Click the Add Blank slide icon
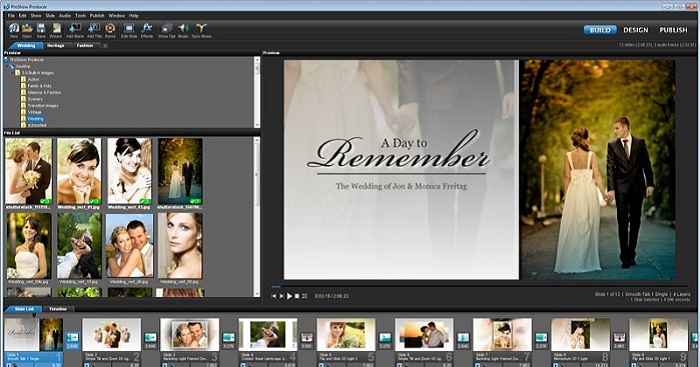Screen dimensions: 700x367 pyautogui.click(x=75, y=29)
